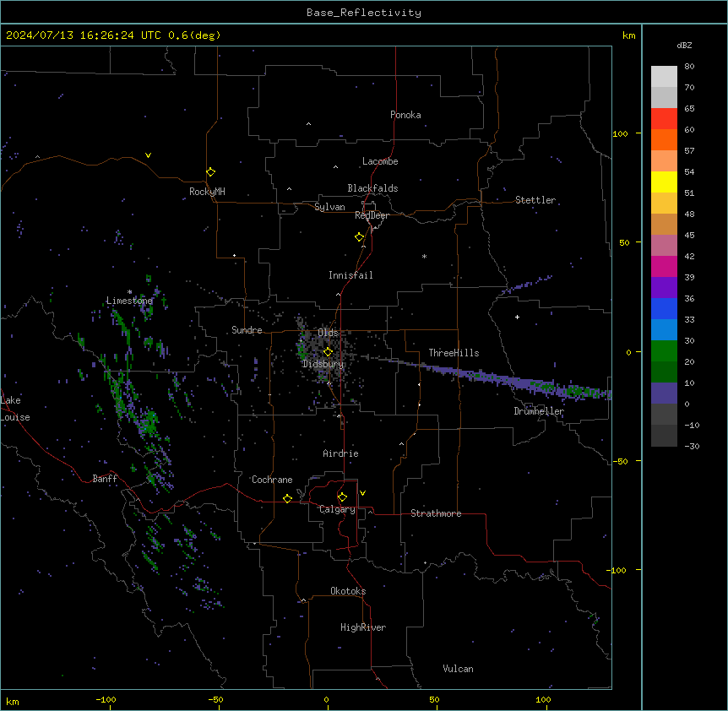Select the slate purple swatch between 10 and 0
Viewport: 728px width, 711px height.
[664, 393]
